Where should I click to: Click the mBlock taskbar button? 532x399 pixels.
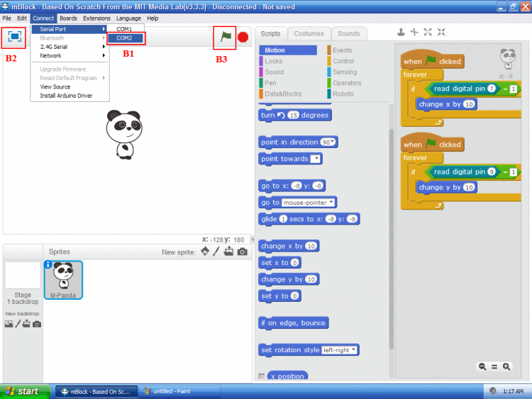click(96, 391)
